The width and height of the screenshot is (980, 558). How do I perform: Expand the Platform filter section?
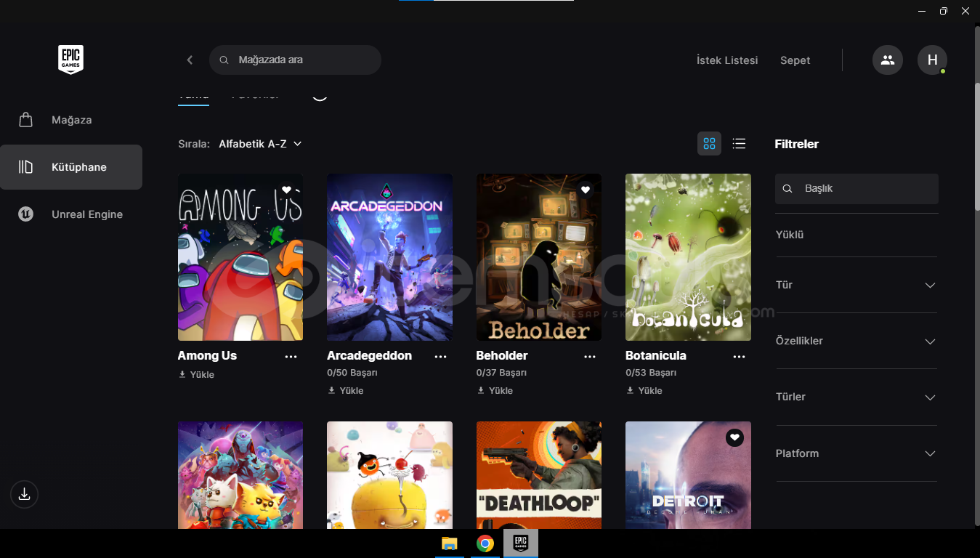(857, 453)
